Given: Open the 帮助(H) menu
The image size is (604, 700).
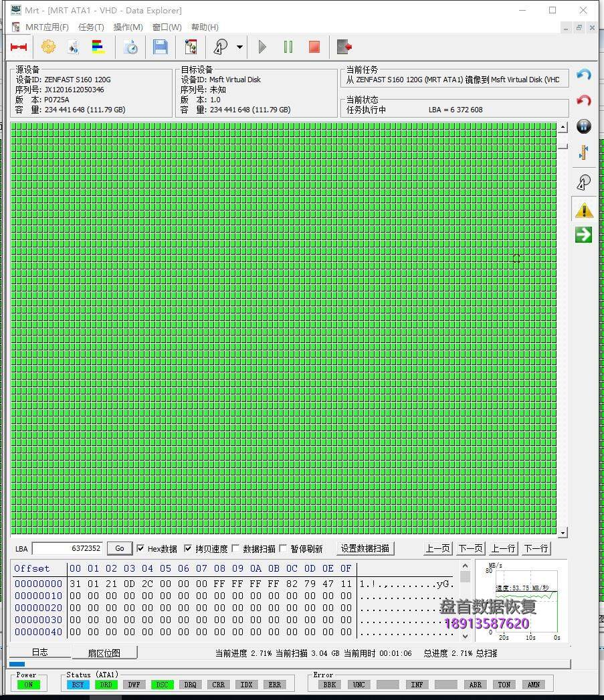Looking at the screenshot, I should (205, 27).
